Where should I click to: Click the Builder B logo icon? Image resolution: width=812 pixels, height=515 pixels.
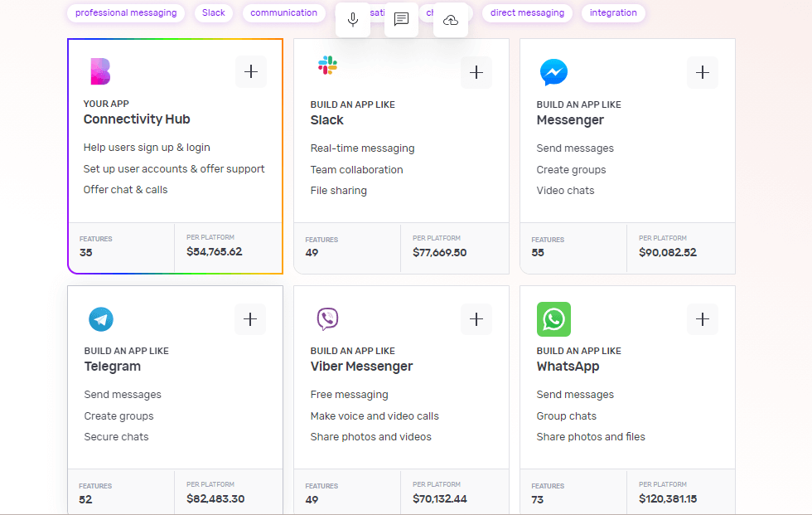[x=100, y=71]
